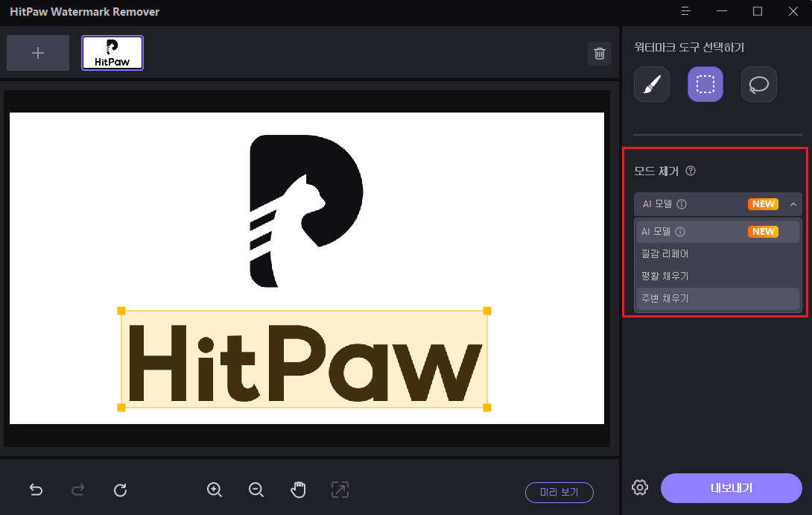812x515 pixels.
Task: Activate the hand pan tool
Action: (x=298, y=490)
